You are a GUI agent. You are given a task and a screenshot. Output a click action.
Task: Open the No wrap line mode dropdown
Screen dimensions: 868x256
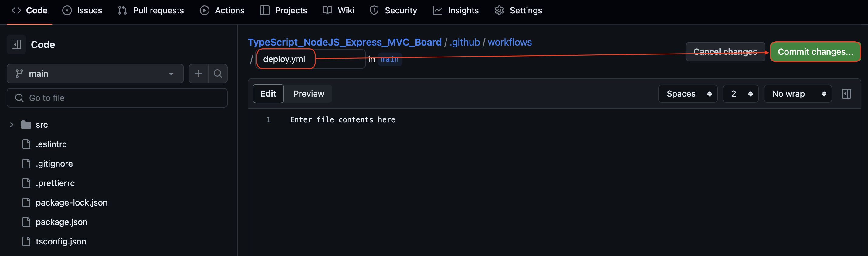tap(798, 94)
